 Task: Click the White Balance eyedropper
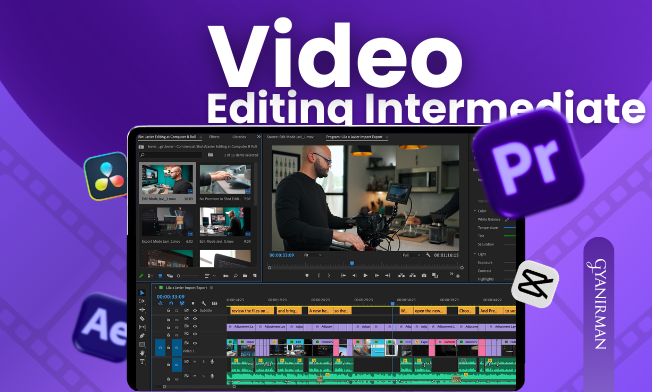click(x=507, y=219)
